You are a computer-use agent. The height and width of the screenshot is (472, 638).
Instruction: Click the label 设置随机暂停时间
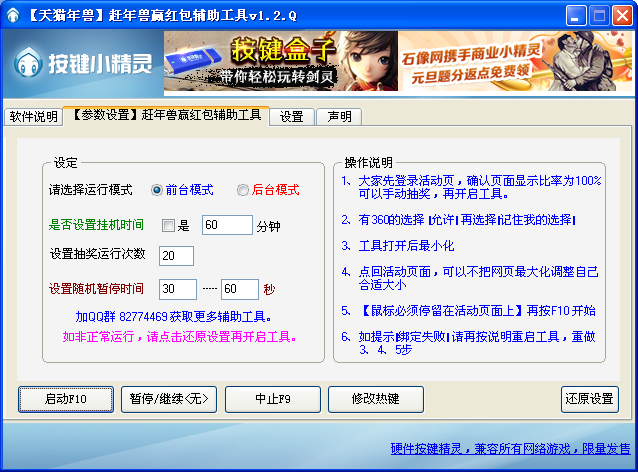(96, 289)
